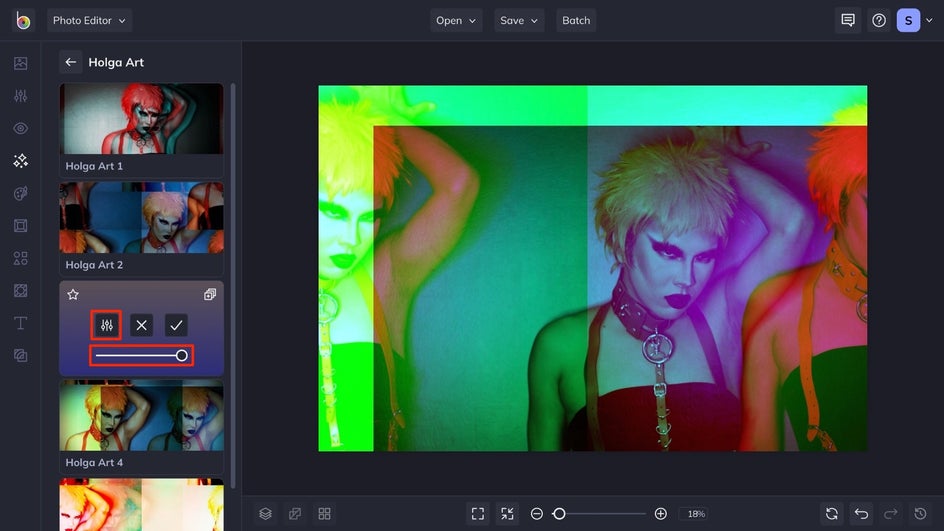Image resolution: width=944 pixels, height=531 pixels.
Task: Open the Open menu dropdown
Action: point(456,20)
